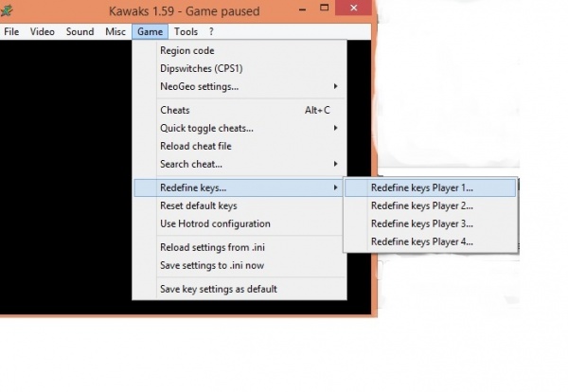Select Redefine keys Player 2
The height and width of the screenshot is (392, 568).
pyautogui.click(x=431, y=205)
